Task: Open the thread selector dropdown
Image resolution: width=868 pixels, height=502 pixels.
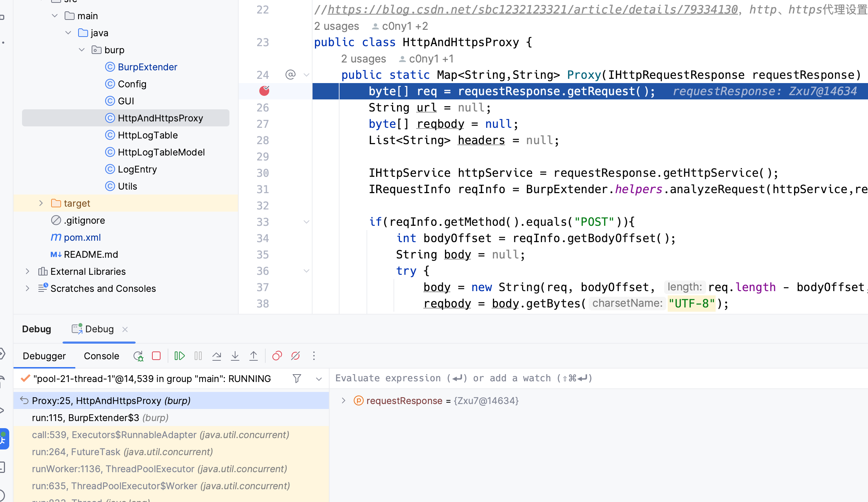Action: tap(319, 378)
